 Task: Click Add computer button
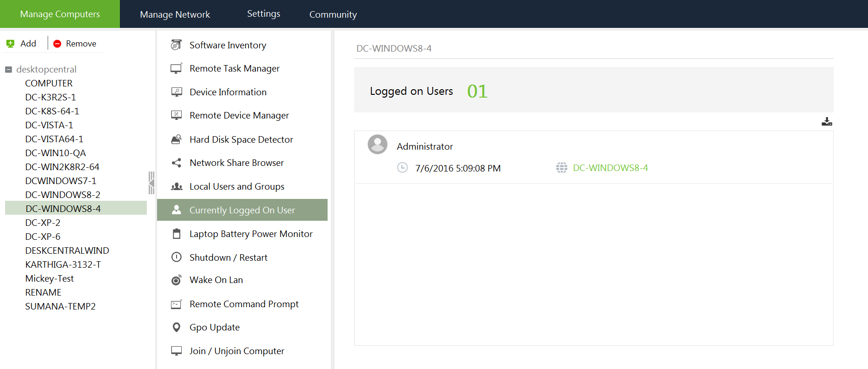[21, 44]
